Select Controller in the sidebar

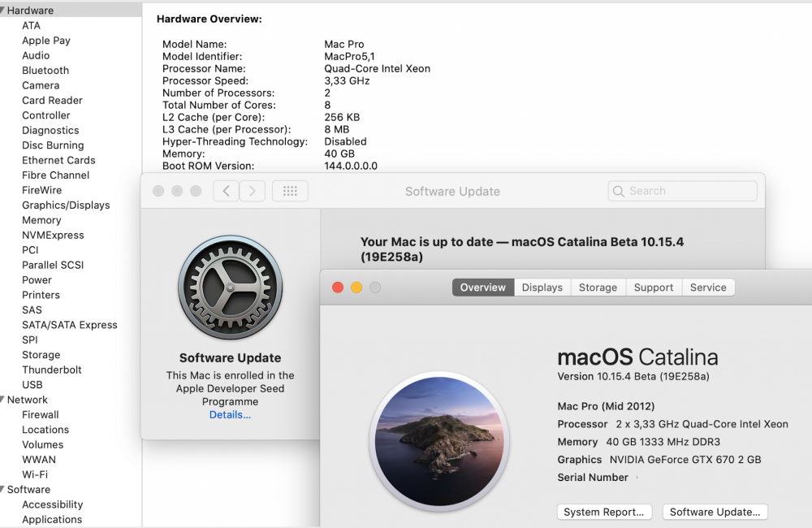46,115
